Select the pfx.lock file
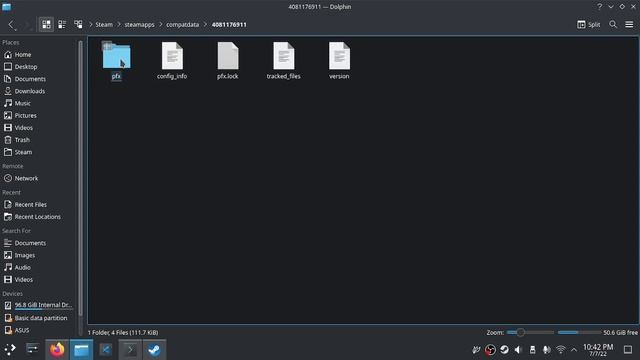This screenshot has height=360, width=640. (227, 60)
